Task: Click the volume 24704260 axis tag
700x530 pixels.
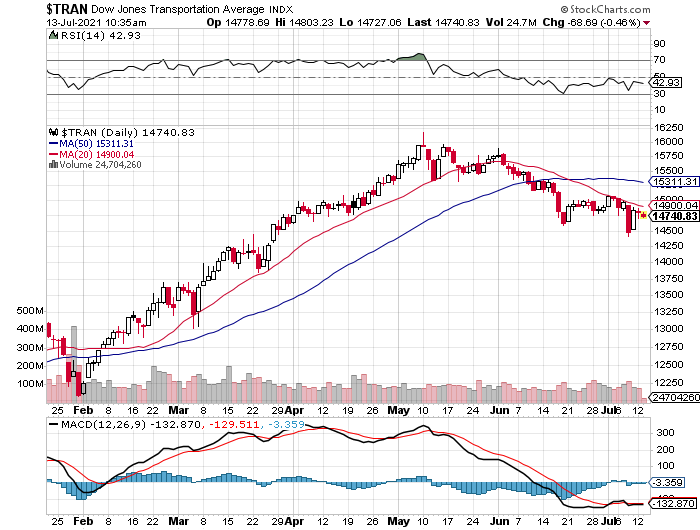Action: (x=672, y=397)
